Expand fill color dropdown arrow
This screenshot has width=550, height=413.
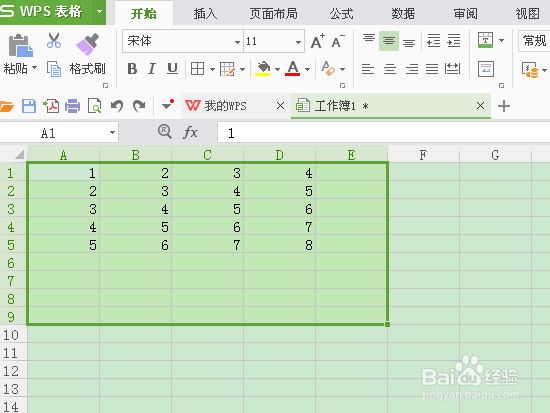coord(277,69)
